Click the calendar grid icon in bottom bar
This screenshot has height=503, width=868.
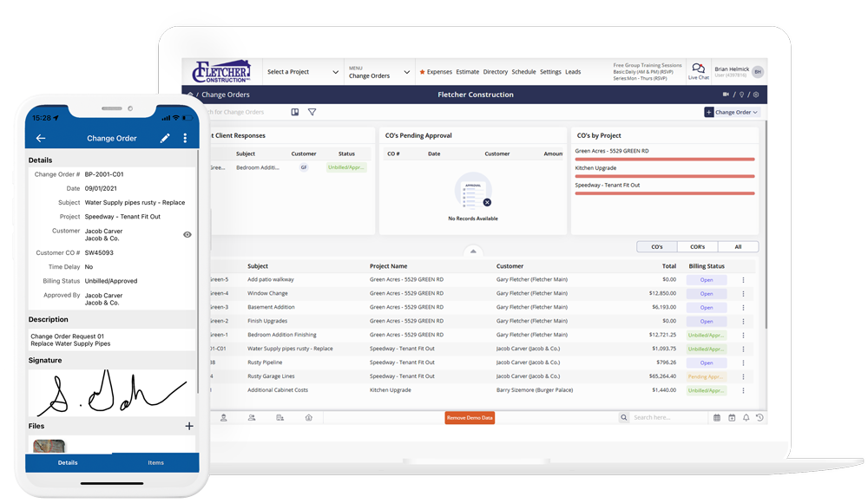[717, 418]
